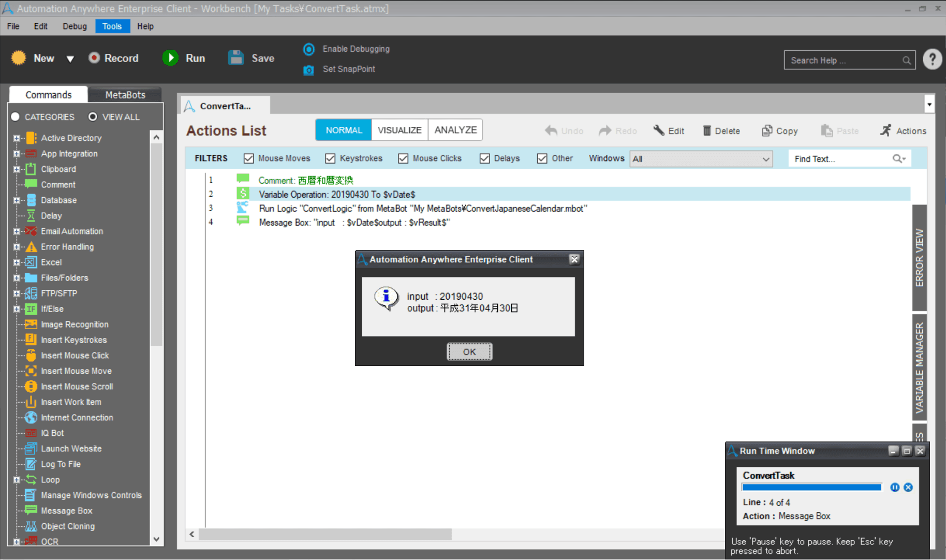Open the help question mark icon
This screenshot has width=946, height=560.
932,60
